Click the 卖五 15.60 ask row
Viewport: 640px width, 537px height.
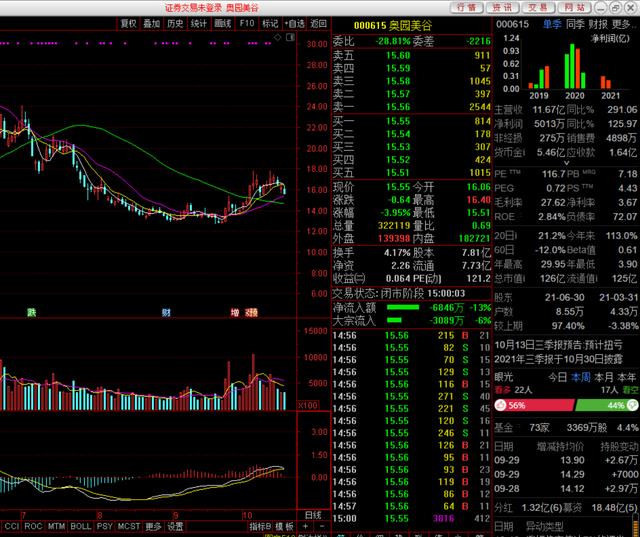click(411, 55)
